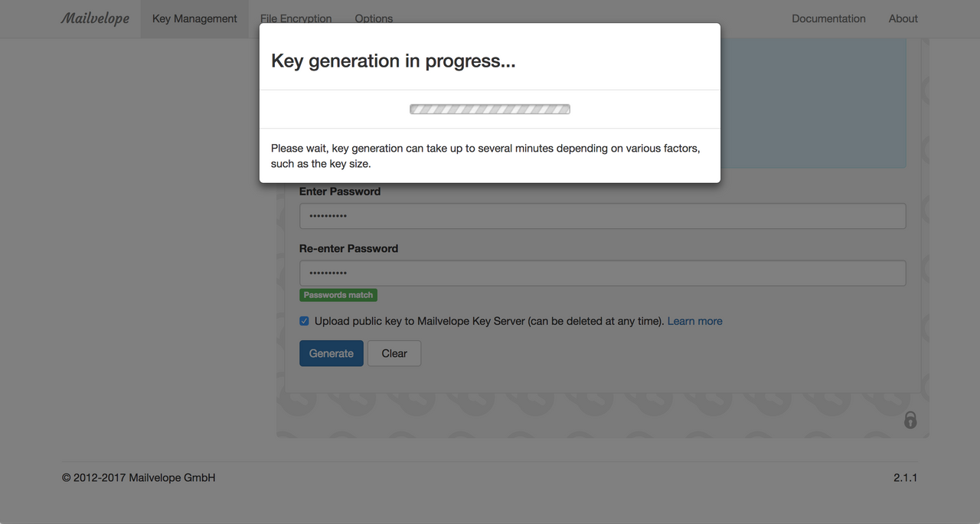Click the Passwords match badge
The width and height of the screenshot is (980, 524).
[338, 295]
